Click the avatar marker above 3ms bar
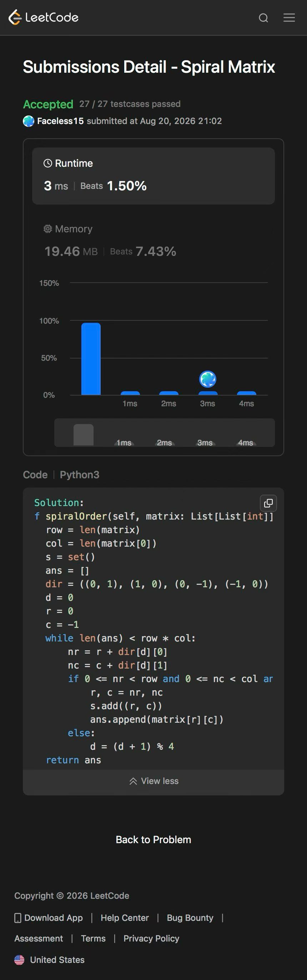307x980 pixels. point(208,379)
